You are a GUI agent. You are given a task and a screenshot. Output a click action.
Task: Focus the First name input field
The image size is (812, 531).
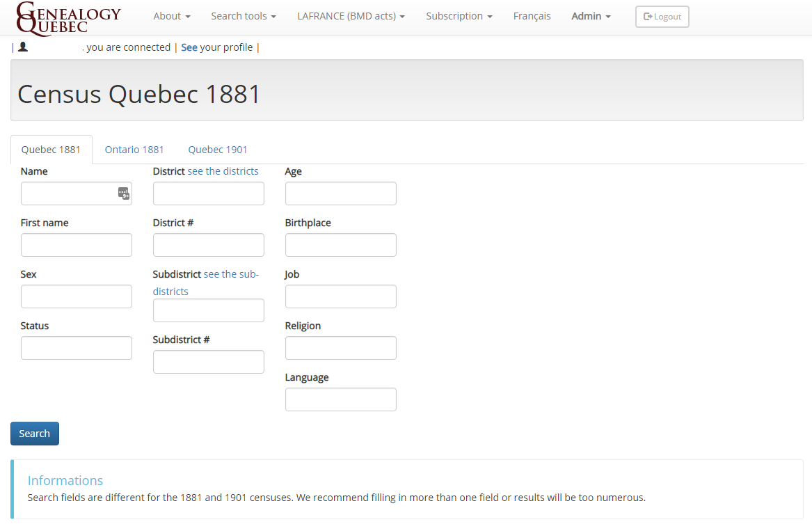(76, 245)
